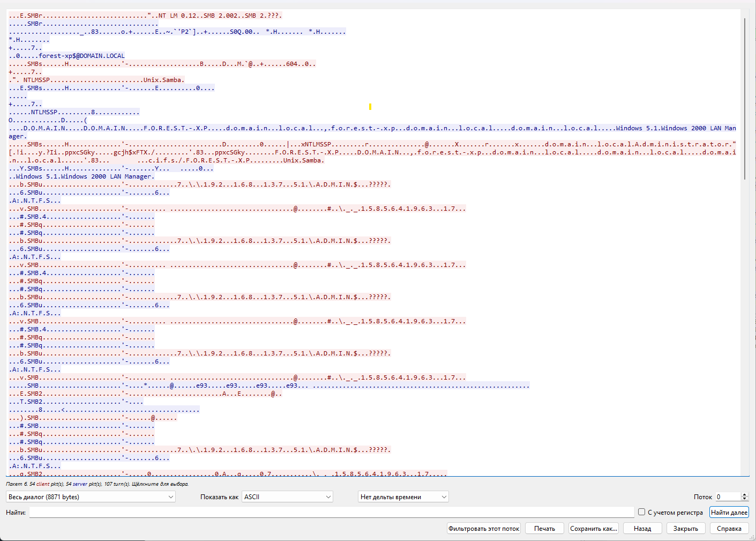Open the 'Нет дельты времени' dropdown
756x541 pixels.
pos(403,497)
